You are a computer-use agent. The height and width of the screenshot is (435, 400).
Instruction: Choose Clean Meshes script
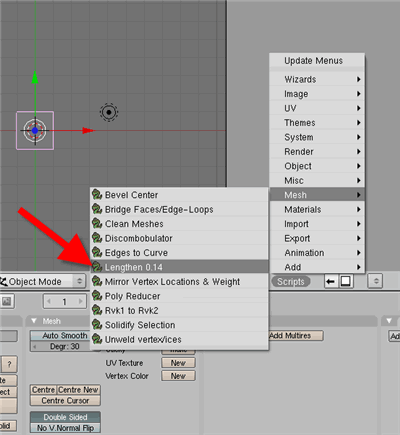[179, 224]
